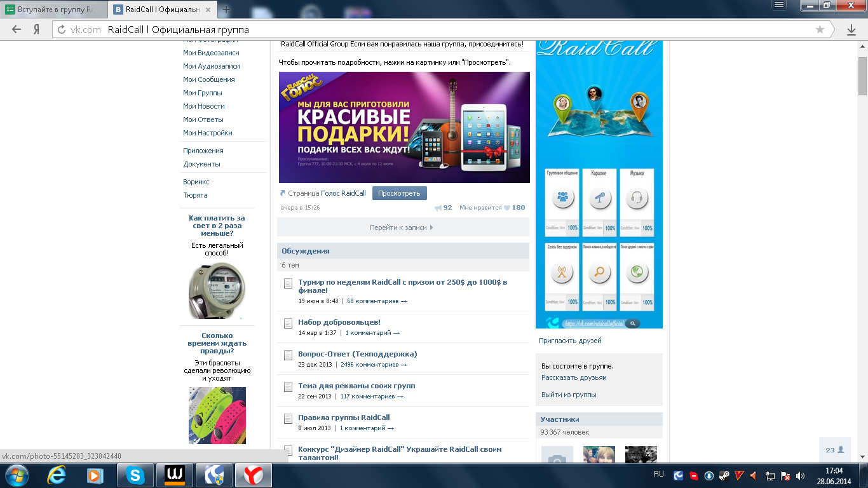
Task: Open 'Приложения' in sidebar
Action: click(203, 151)
